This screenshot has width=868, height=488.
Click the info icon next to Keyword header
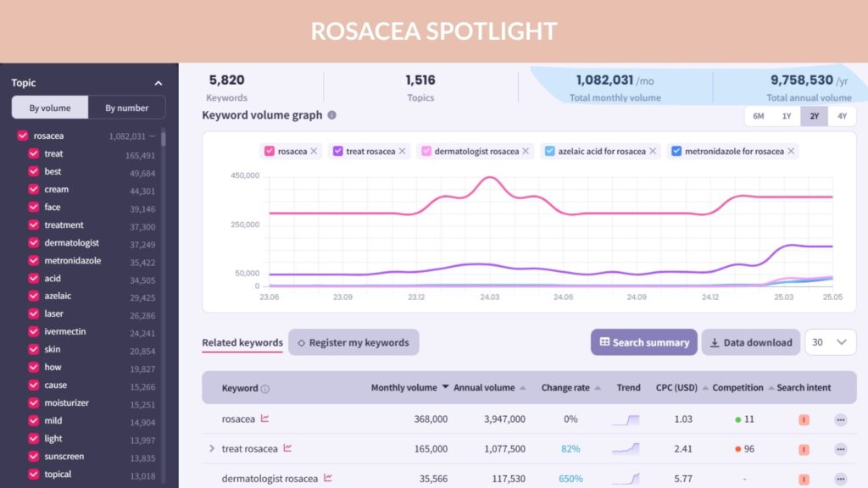coord(265,389)
